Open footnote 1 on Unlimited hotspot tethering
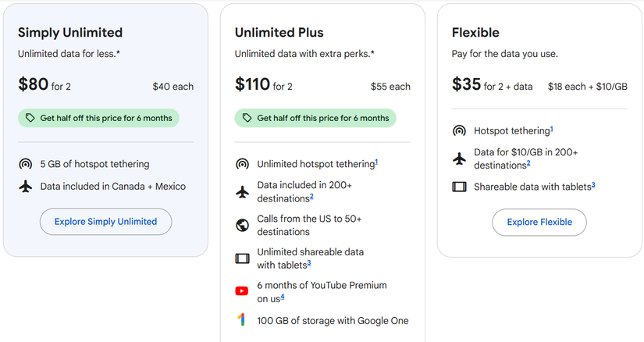 (376, 162)
